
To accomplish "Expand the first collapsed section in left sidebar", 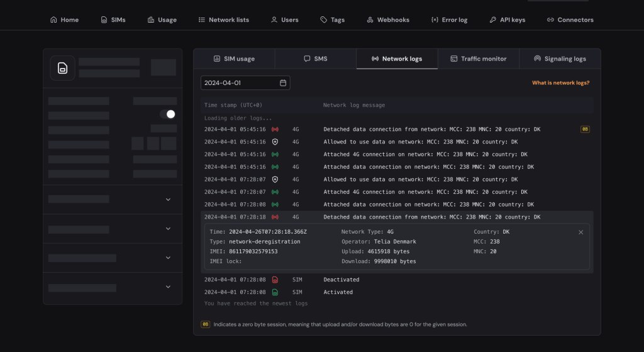I will (x=168, y=200).
